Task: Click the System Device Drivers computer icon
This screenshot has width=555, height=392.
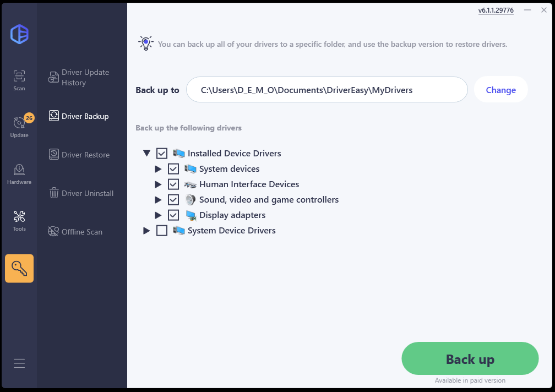Action: tap(179, 230)
